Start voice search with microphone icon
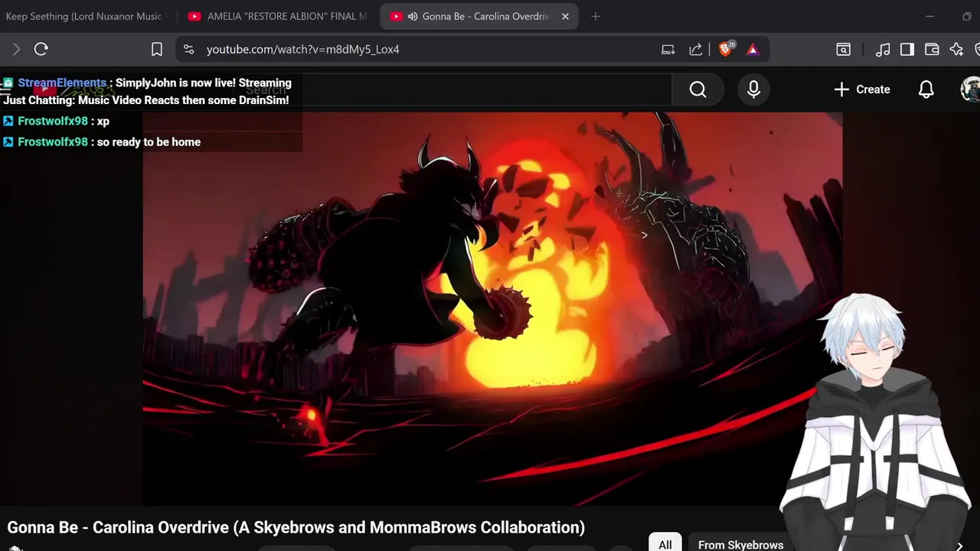 753,90
